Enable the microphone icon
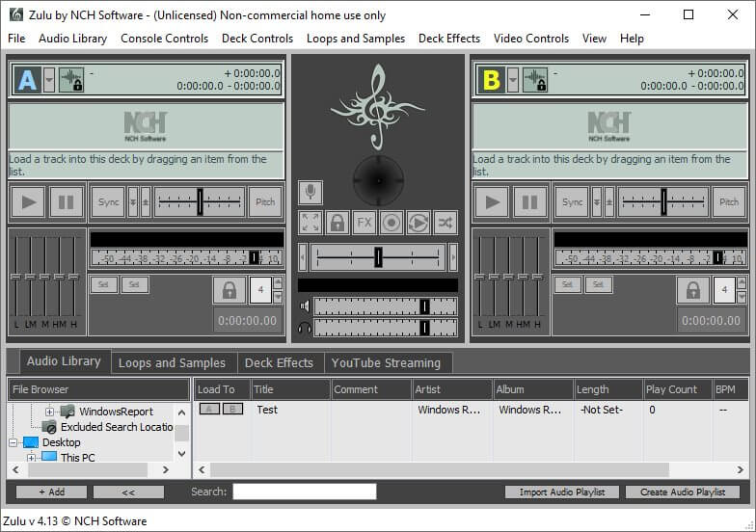756x532 pixels. 310,193
